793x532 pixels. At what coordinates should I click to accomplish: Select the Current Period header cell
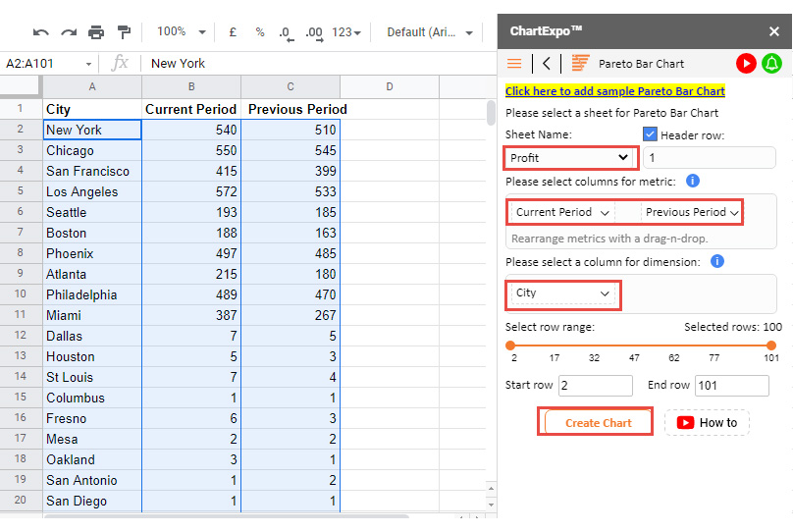[191, 109]
